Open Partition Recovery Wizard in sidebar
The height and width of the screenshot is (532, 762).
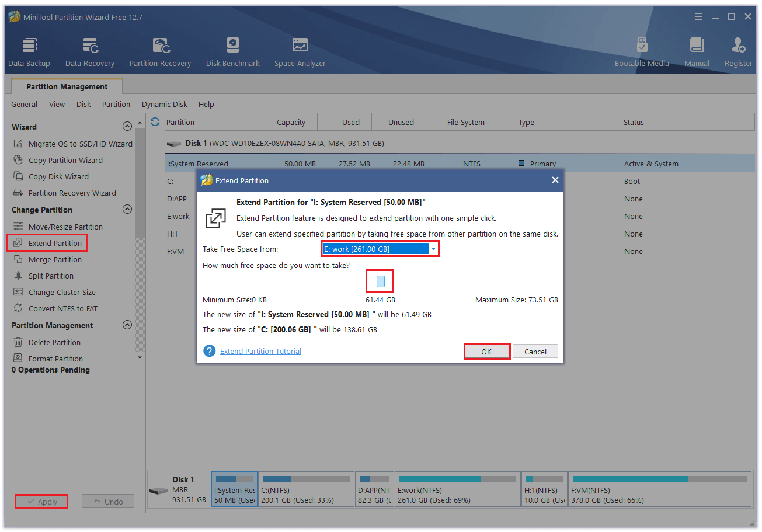pos(64,193)
